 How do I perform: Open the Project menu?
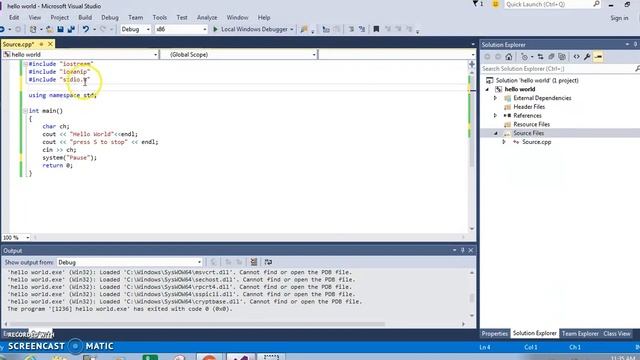[60, 18]
